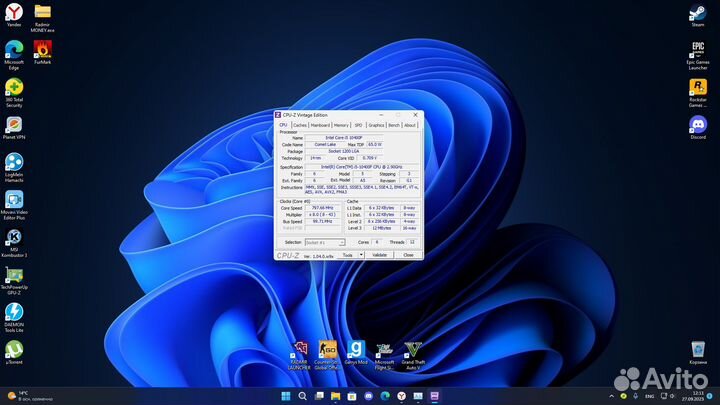
Task: Open the About tab in CPU-Z
Action: tap(410, 125)
